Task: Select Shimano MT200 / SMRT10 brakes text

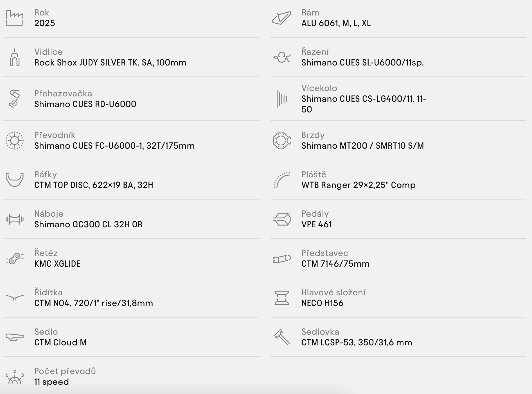Action: [x=362, y=146]
